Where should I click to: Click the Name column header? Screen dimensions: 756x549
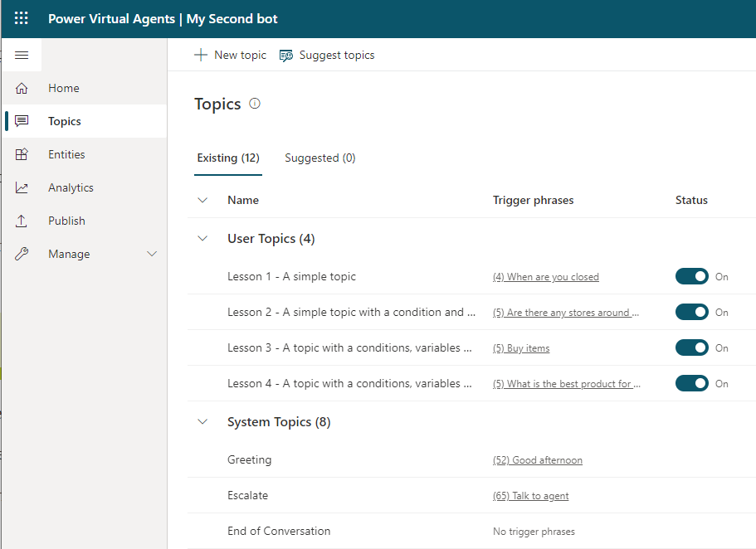(x=243, y=200)
